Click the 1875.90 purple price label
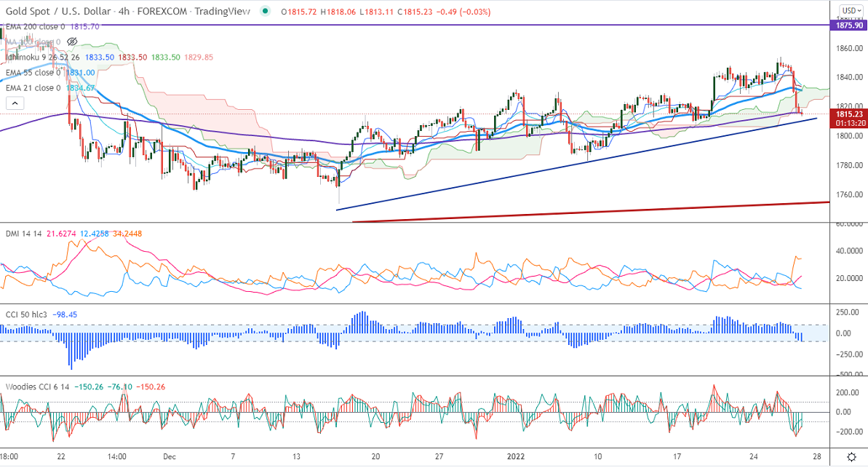This screenshot has height=468, width=868. pyautogui.click(x=848, y=25)
